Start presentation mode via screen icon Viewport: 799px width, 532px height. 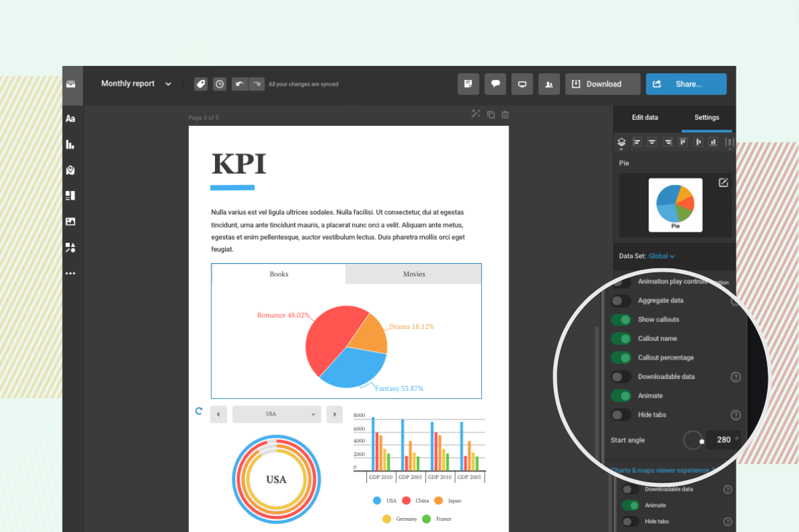(x=523, y=84)
